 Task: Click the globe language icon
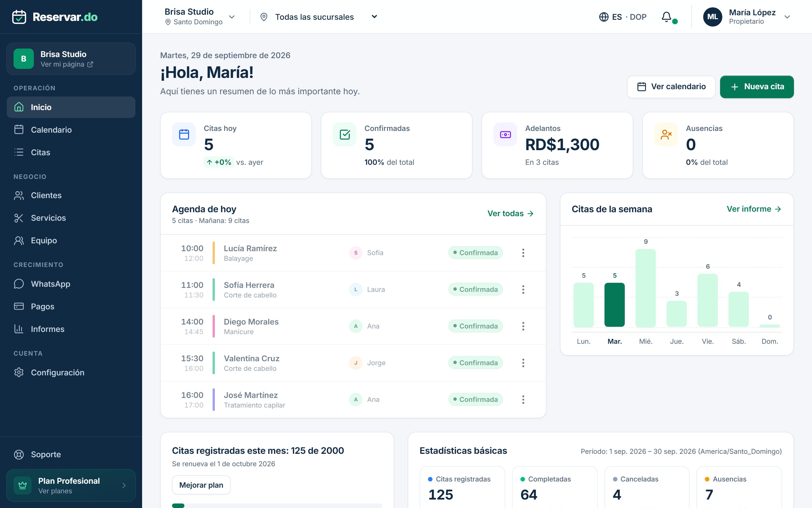tap(604, 17)
